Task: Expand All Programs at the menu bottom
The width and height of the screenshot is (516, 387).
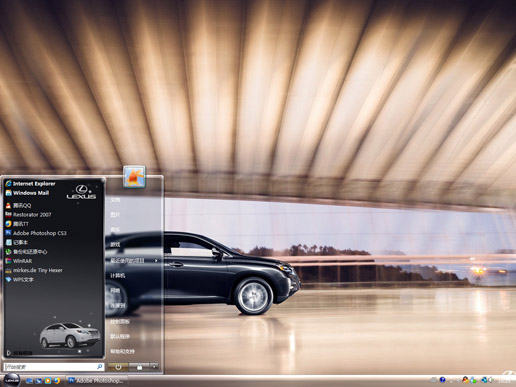Action: (19, 352)
